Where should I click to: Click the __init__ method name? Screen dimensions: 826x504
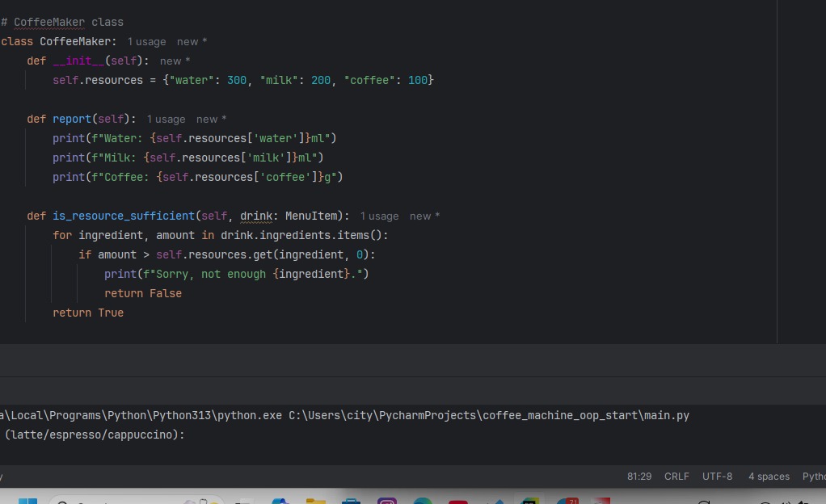[x=78, y=61]
